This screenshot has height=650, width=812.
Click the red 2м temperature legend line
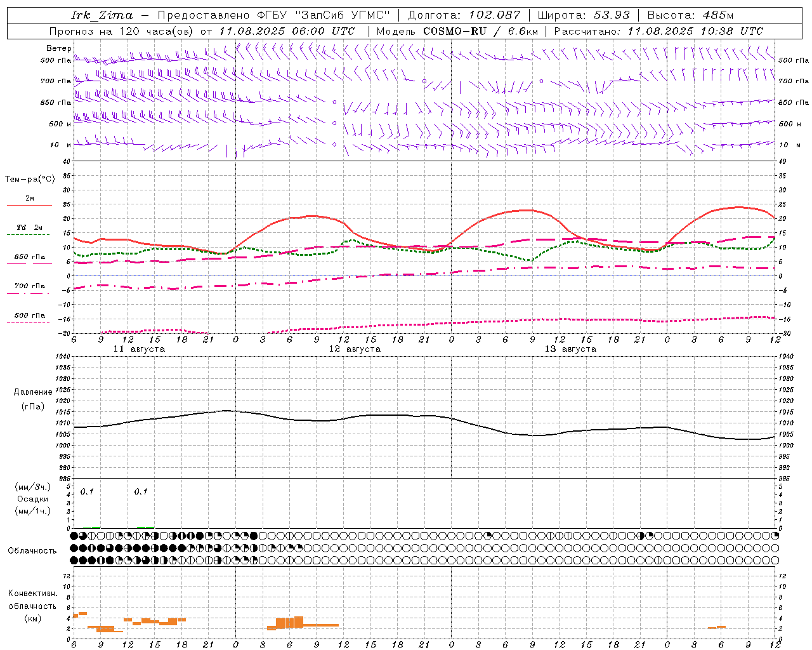coord(29,205)
